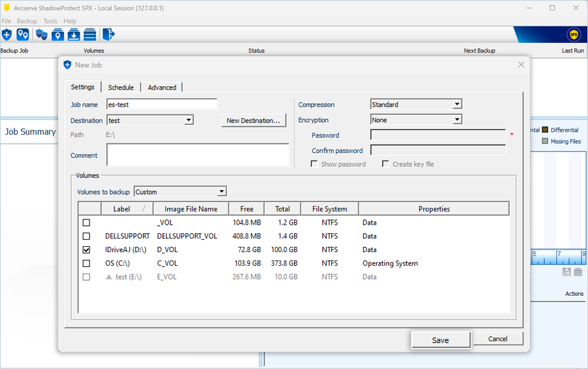Image resolution: width=588 pixels, height=369 pixels.
Task: Click the timeline ruler marker 7
Action: click(x=559, y=254)
